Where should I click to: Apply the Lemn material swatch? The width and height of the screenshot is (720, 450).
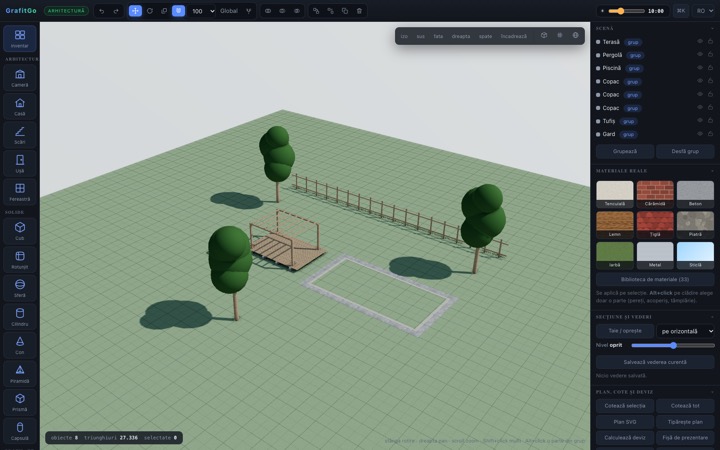coord(614,225)
